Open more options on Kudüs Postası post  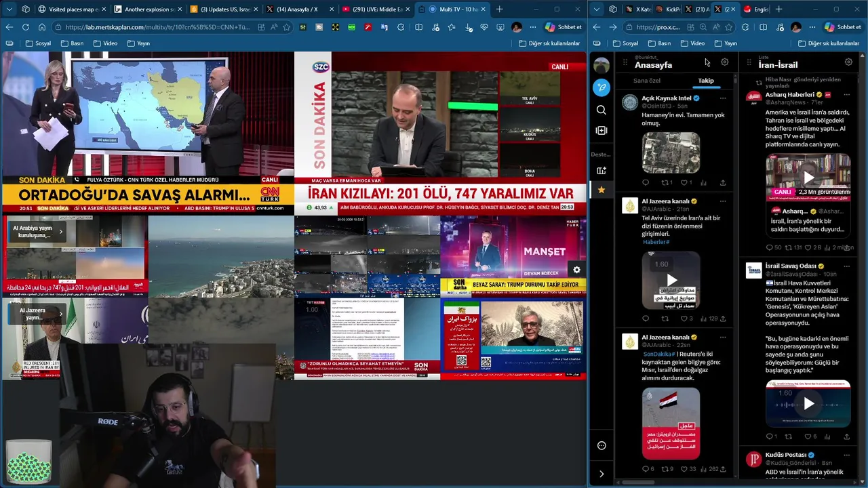[x=847, y=455]
